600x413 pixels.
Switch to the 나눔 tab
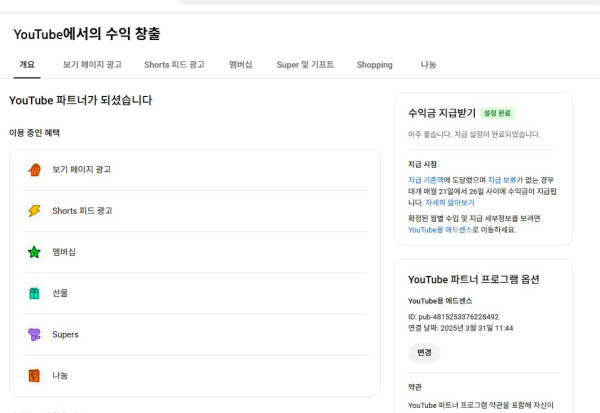pos(428,65)
